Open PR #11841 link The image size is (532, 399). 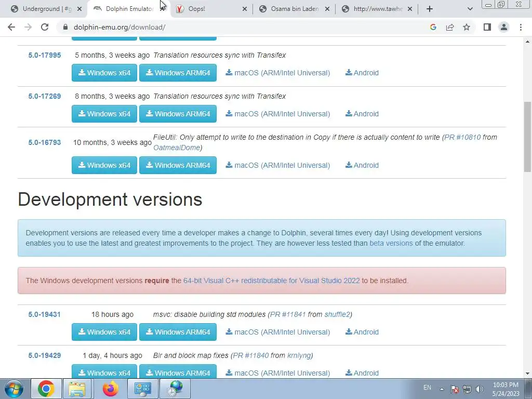click(288, 314)
